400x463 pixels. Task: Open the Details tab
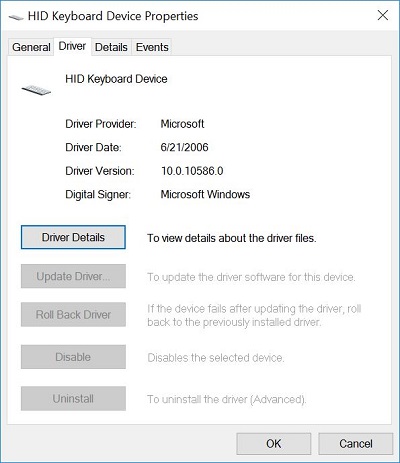111,47
